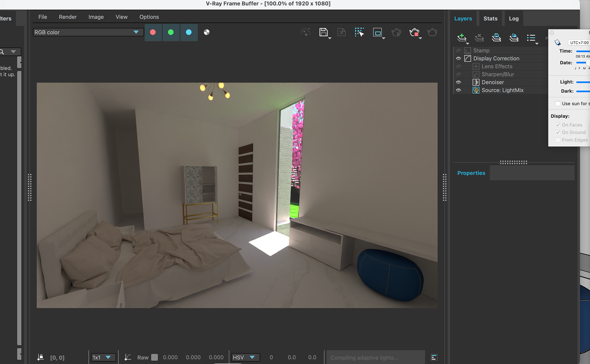Hide the Denoiser layer
Image resolution: width=590 pixels, height=364 pixels.
(458, 82)
